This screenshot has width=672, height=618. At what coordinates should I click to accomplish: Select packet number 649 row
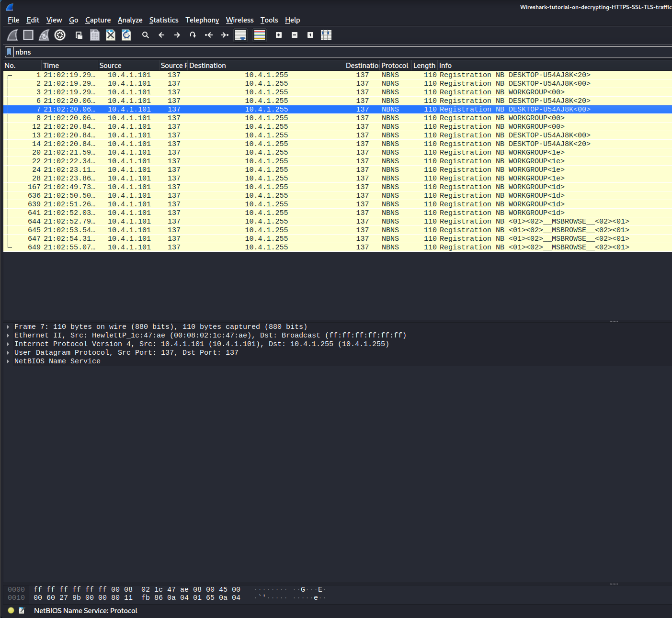pyautogui.click(x=338, y=247)
